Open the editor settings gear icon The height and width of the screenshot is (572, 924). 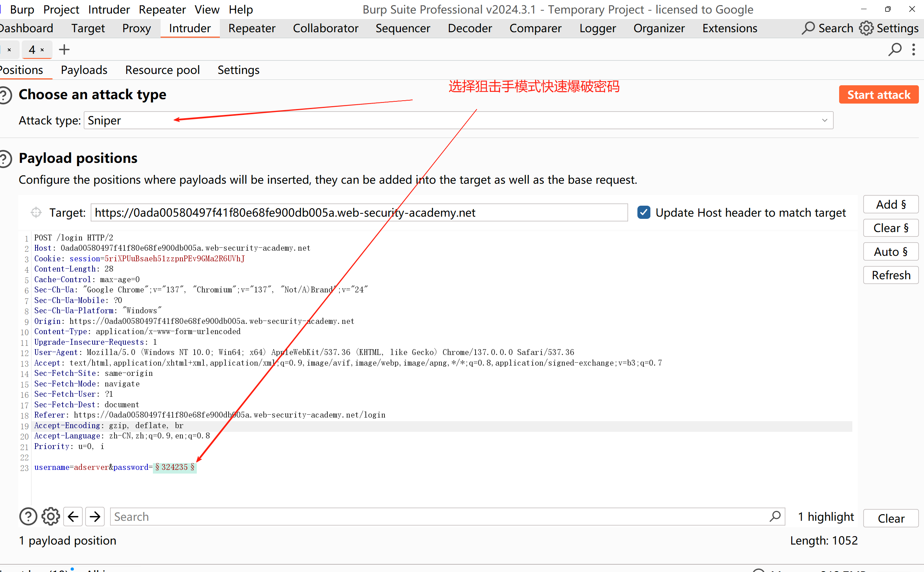coord(50,516)
